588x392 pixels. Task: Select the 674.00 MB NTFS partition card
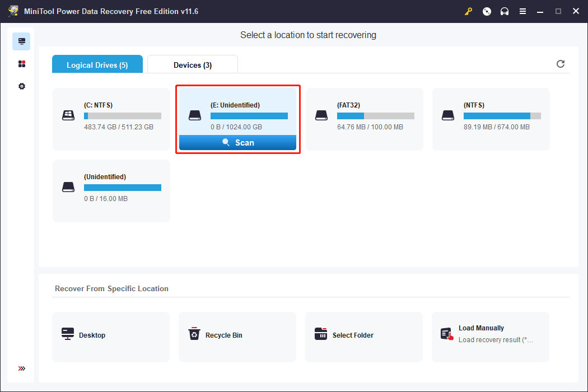click(x=491, y=119)
